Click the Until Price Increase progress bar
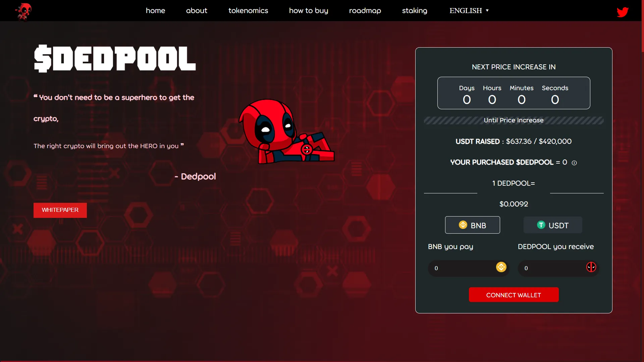Image resolution: width=644 pixels, height=362 pixels. pyautogui.click(x=514, y=120)
